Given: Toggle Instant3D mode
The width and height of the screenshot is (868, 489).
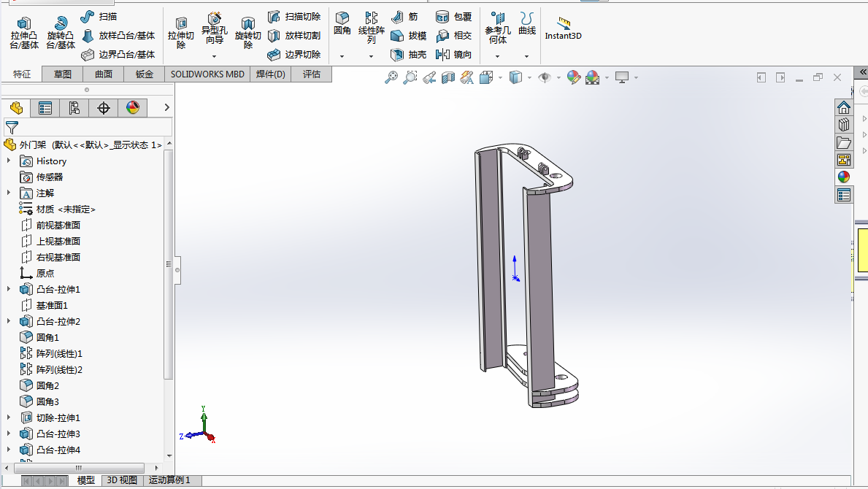Looking at the screenshot, I should 563,28.
